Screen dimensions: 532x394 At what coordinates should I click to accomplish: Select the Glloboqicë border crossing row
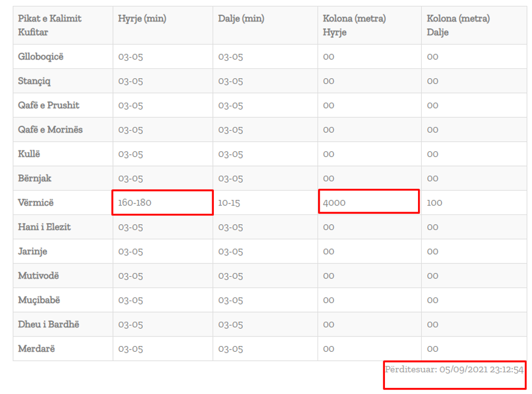[41, 56]
